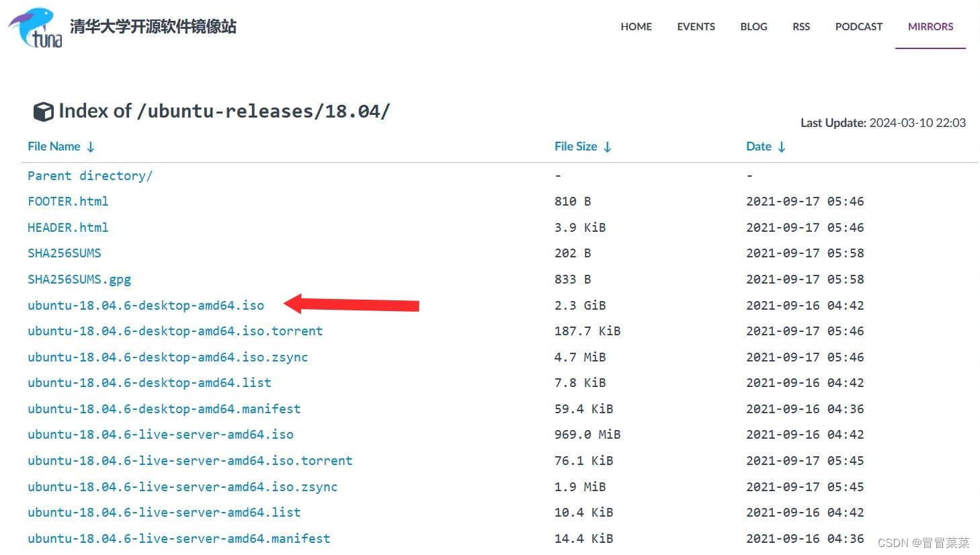Image resolution: width=980 pixels, height=555 pixels.
Task: Download the live-server-amd64.iso.zsync file
Action: point(183,487)
